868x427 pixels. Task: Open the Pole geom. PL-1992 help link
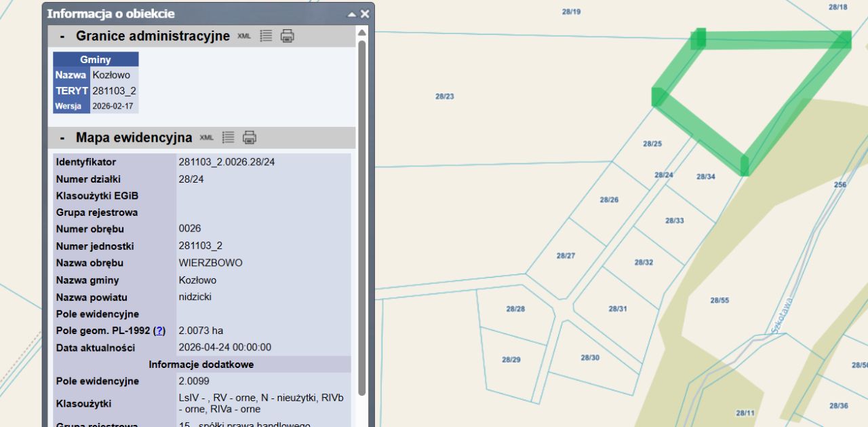point(159,331)
